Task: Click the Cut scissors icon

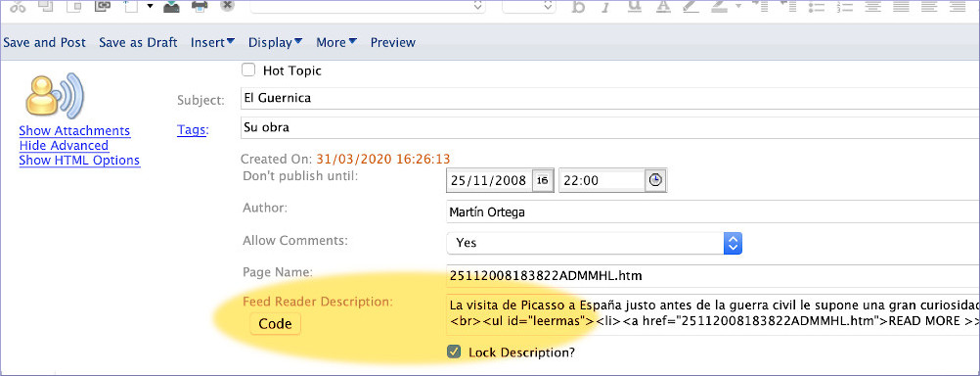Action: [18, 6]
